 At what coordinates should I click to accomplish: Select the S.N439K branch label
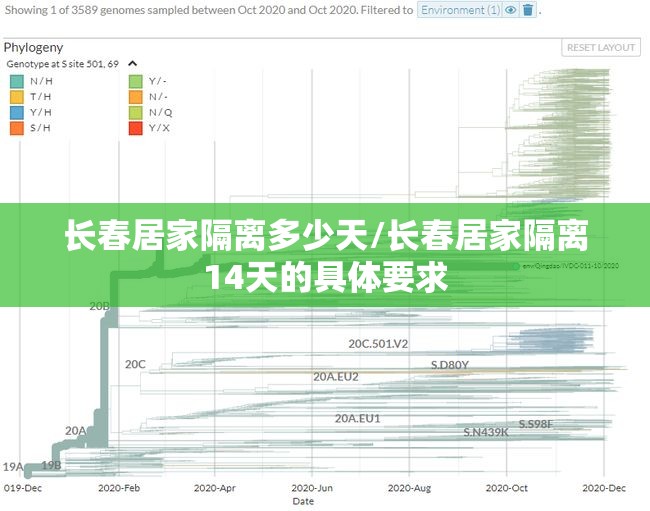[x=485, y=432]
